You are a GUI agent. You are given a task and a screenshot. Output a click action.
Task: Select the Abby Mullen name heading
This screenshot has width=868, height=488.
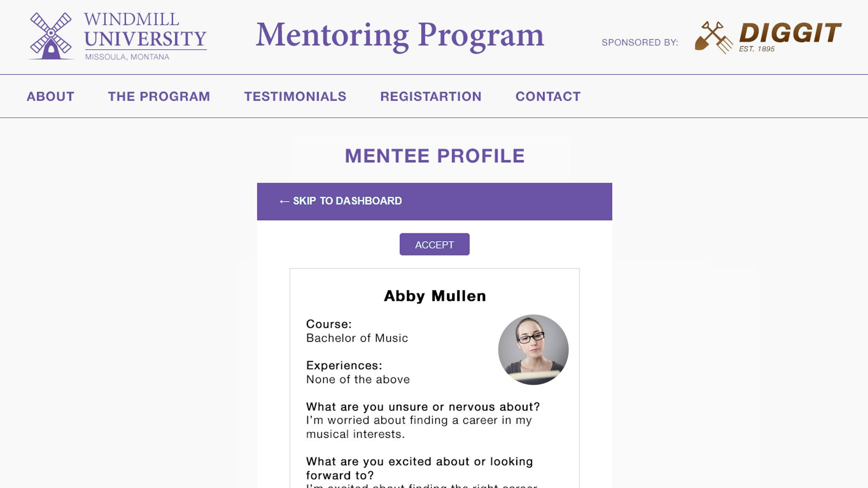(x=434, y=296)
